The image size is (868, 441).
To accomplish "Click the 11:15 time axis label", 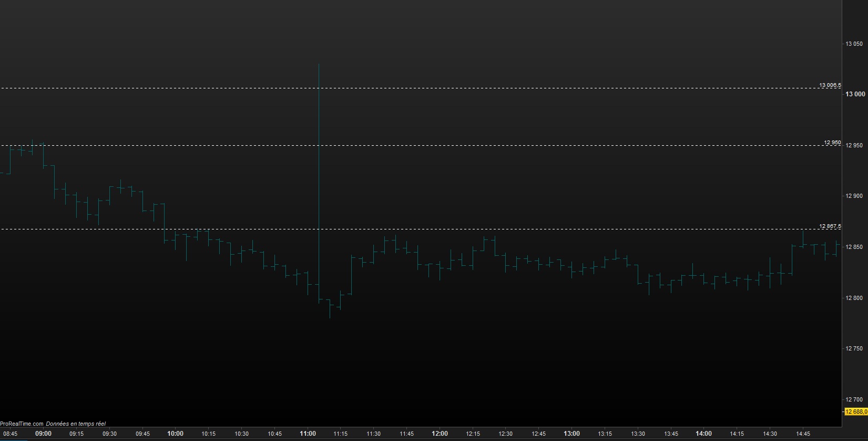I will pyautogui.click(x=341, y=434).
